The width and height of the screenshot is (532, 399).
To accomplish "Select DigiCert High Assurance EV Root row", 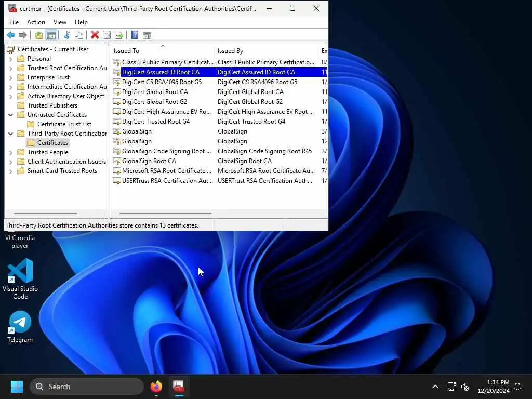I will coord(219,112).
